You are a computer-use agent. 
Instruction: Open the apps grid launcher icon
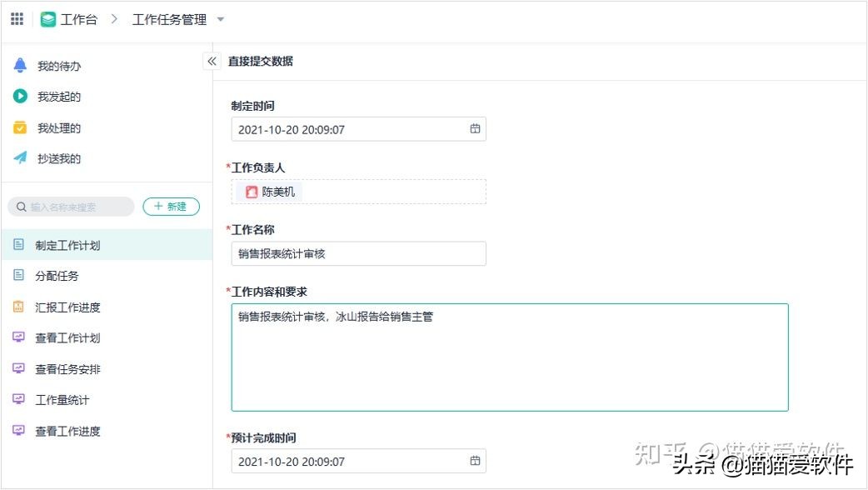point(16,18)
